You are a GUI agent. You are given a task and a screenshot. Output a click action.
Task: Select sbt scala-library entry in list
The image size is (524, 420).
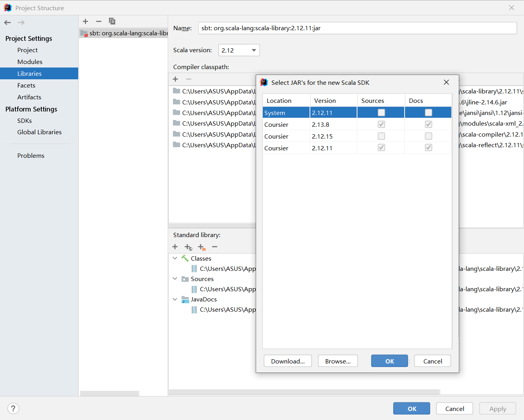[x=123, y=33]
